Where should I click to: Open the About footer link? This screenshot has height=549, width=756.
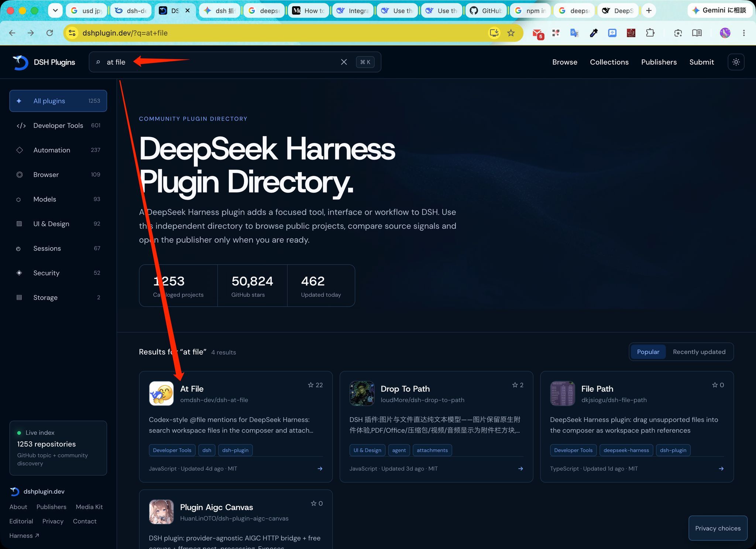click(x=18, y=507)
